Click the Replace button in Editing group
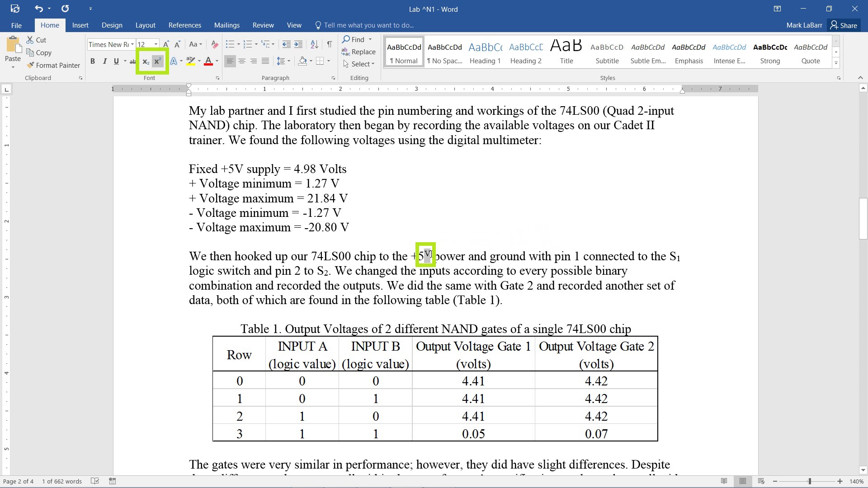 (x=363, y=52)
